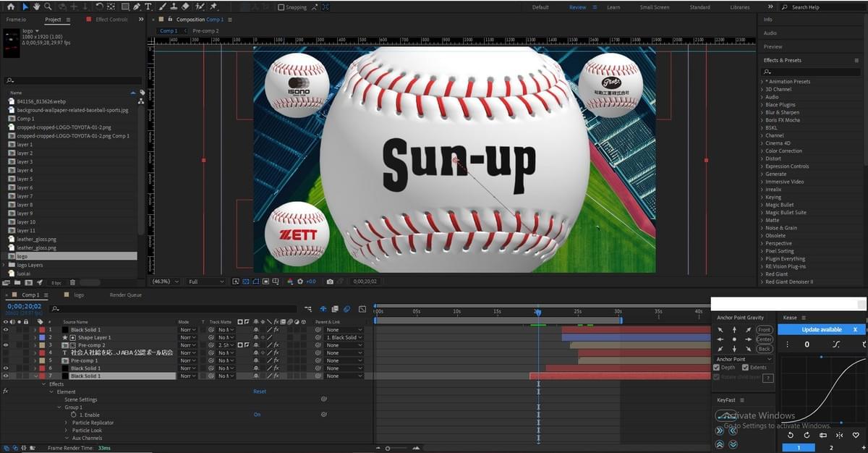Delete selected project item with trash icon
The width and height of the screenshot is (868, 453).
point(74,282)
